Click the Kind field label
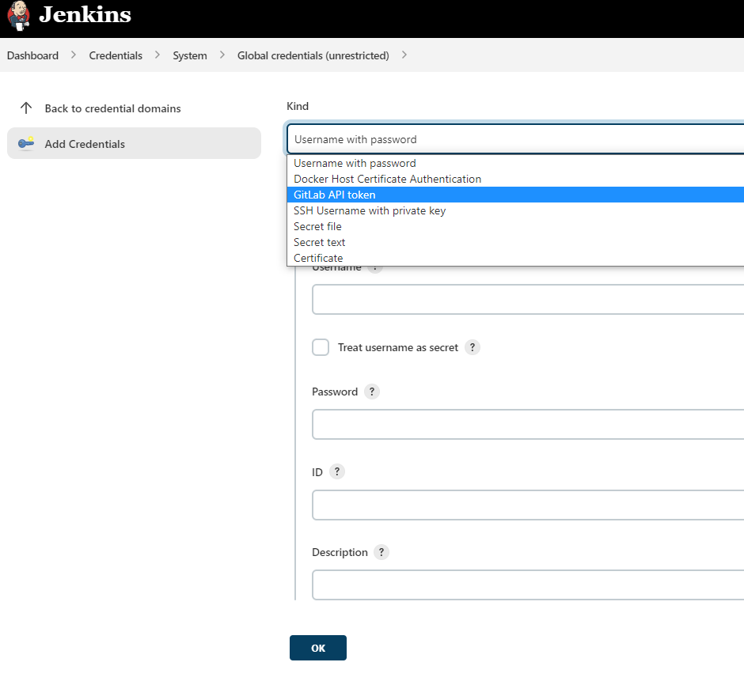Screen dimensions: 744x700 [298, 106]
